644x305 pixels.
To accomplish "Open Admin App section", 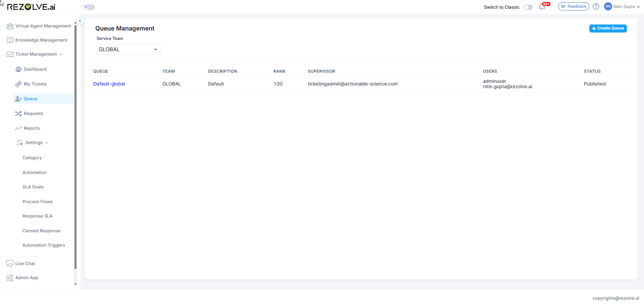I will coord(27,278).
